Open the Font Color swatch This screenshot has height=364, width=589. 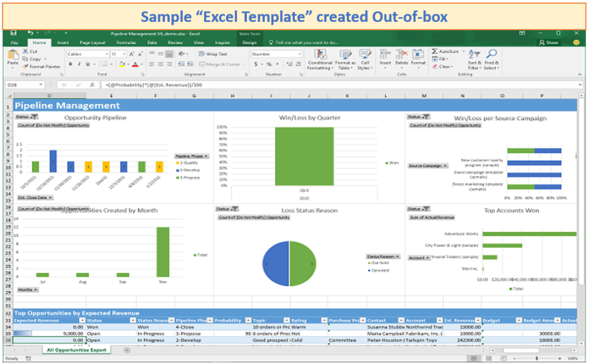[135, 64]
